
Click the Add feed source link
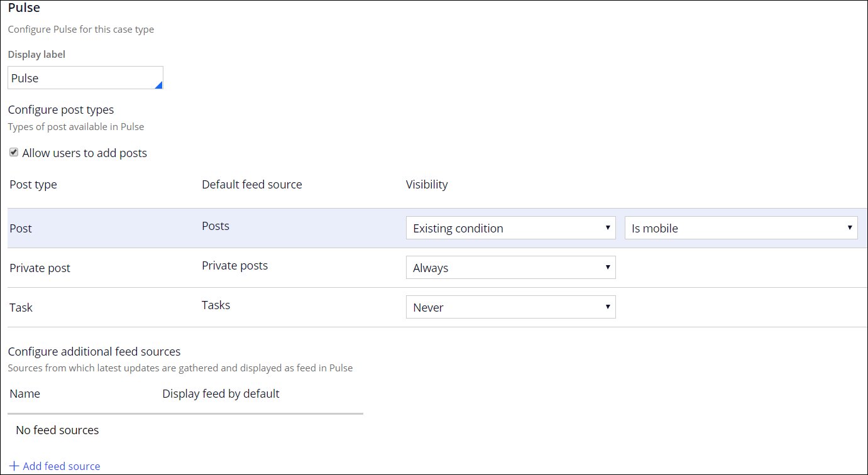pyautogui.click(x=61, y=466)
